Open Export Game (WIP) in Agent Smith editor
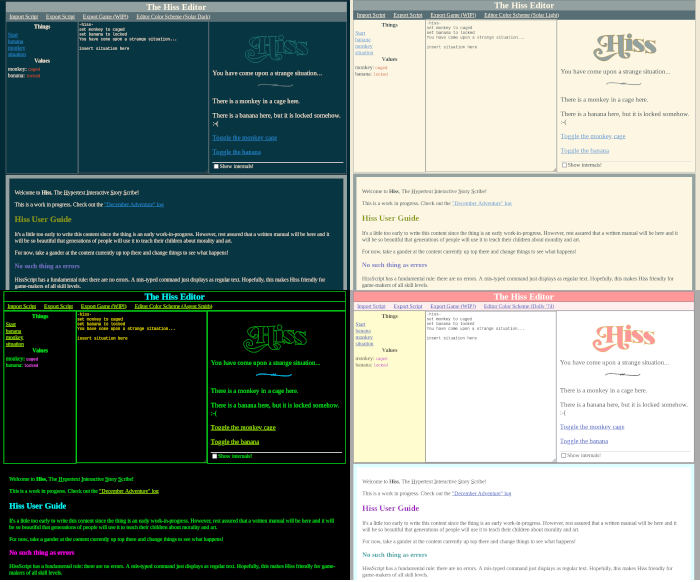Screen dimensions: 700x582 [x=104, y=306]
